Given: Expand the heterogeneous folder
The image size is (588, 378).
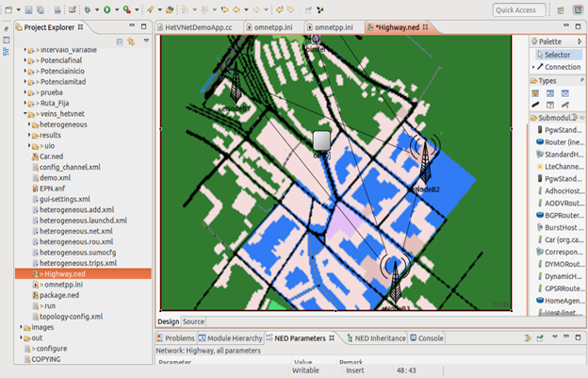Looking at the screenshot, I should click(x=29, y=124).
